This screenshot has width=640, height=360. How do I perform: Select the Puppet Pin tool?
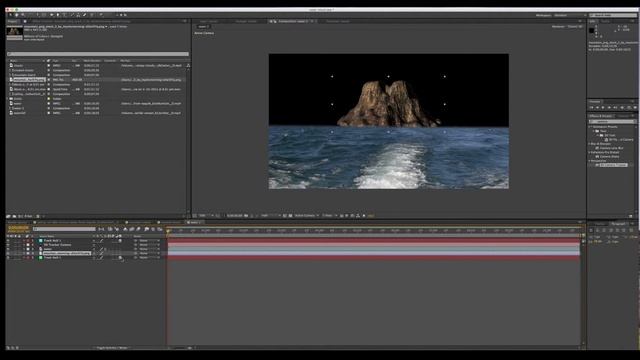[x=101, y=15]
